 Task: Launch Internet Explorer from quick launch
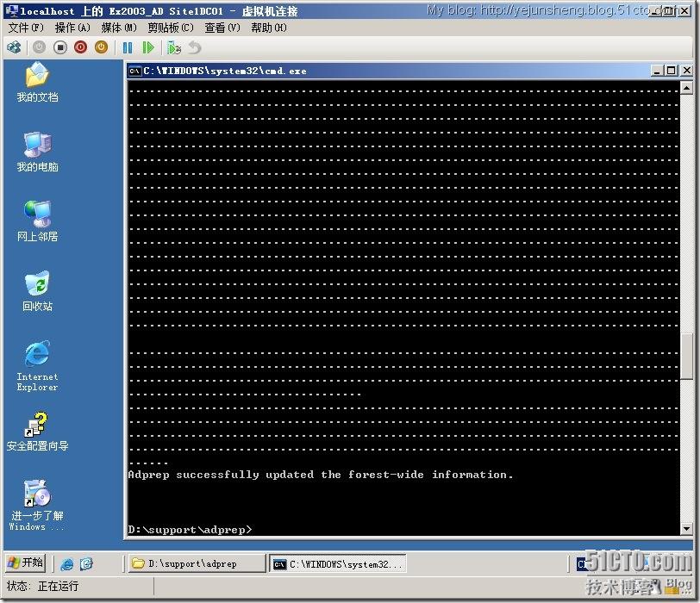(x=67, y=563)
